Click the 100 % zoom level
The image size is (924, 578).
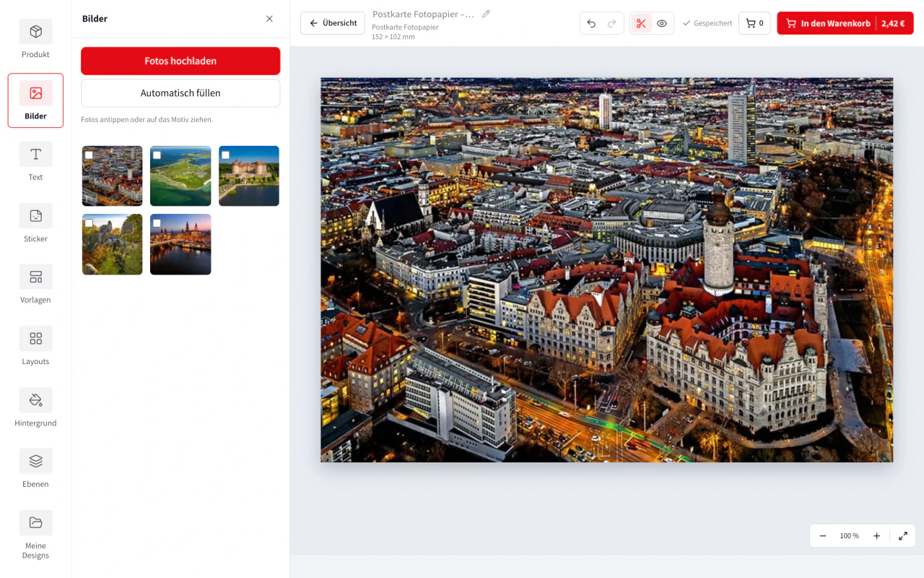850,536
